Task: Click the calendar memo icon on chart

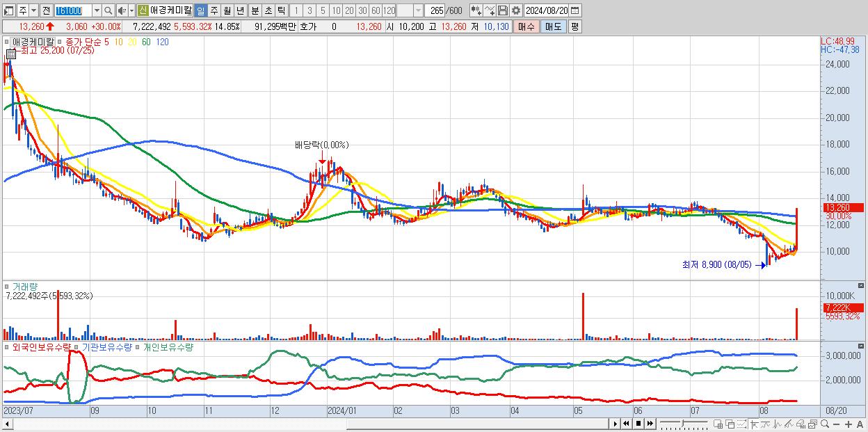Action: [10, 53]
